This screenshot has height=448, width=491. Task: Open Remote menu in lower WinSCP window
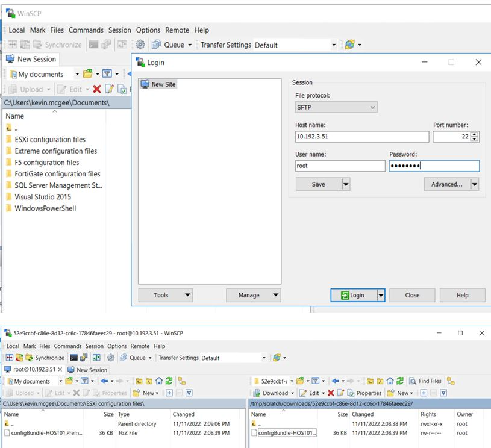point(140,346)
